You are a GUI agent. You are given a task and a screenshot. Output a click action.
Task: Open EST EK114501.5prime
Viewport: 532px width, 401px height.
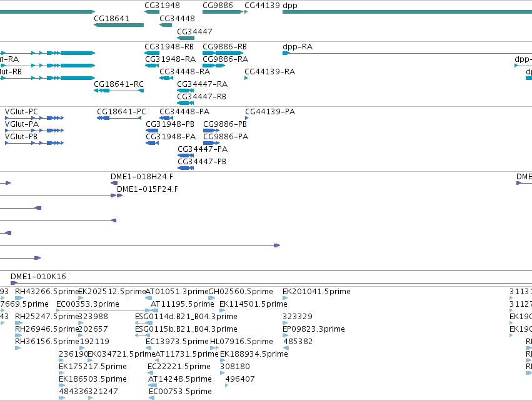(253, 304)
